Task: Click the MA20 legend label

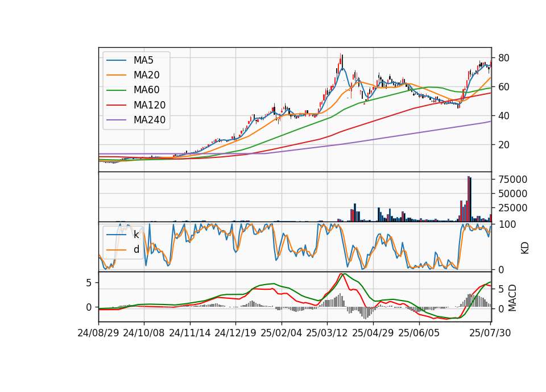Action: [x=146, y=75]
